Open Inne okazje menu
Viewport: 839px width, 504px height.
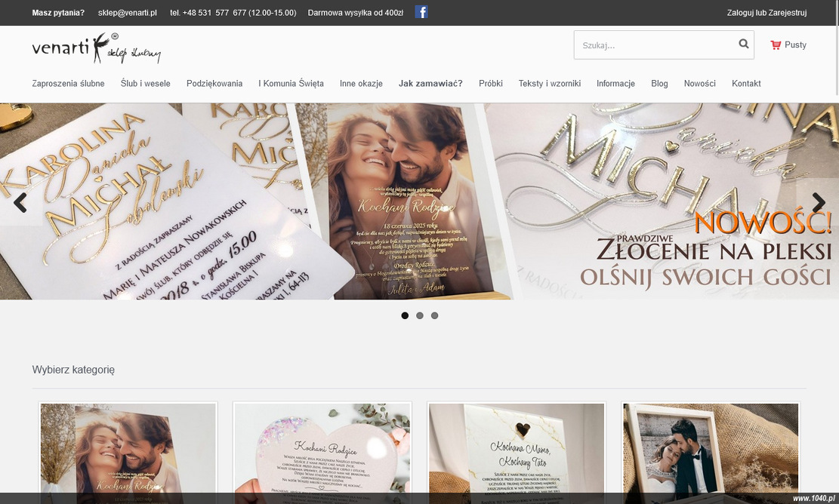[361, 84]
